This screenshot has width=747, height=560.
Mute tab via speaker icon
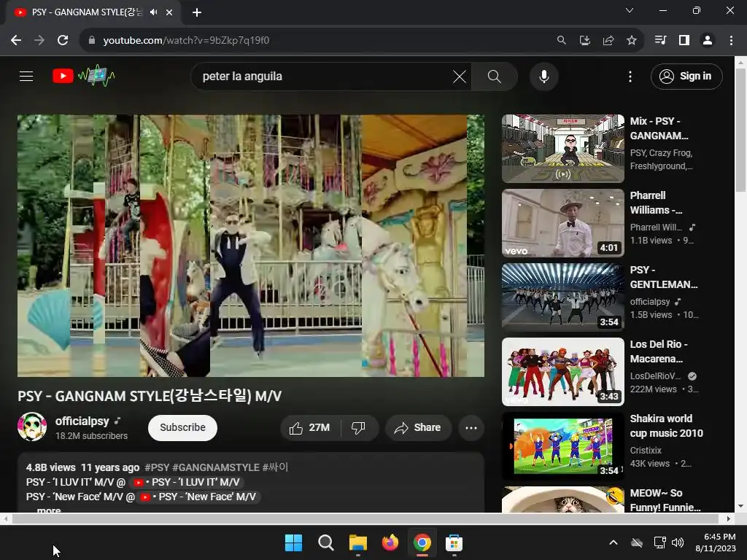click(x=153, y=12)
